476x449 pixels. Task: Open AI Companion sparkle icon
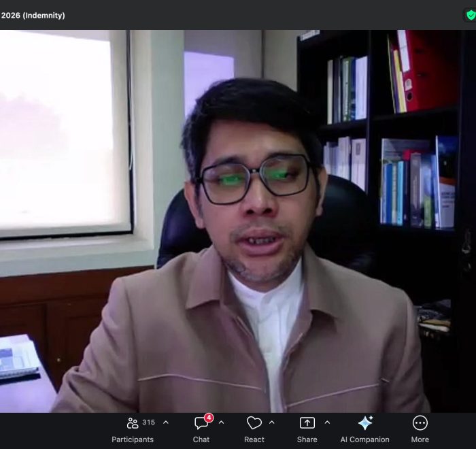pos(365,423)
